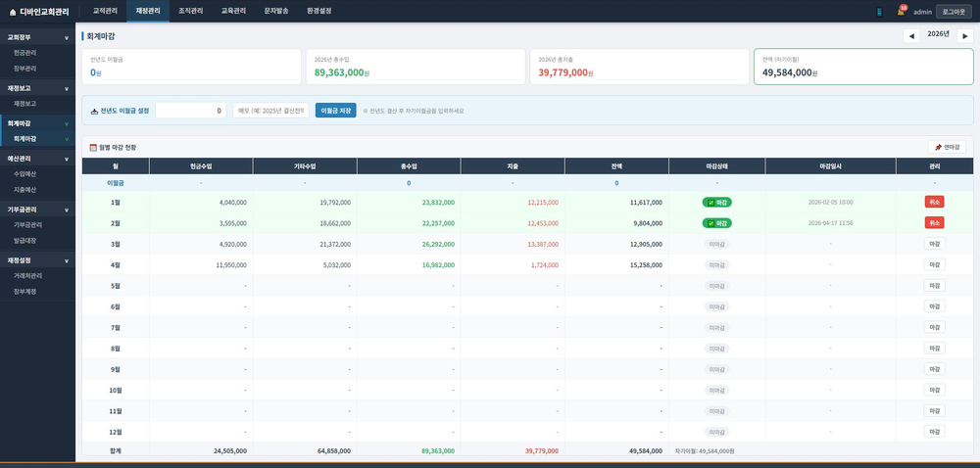Image resolution: width=980 pixels, height=468 pixels.
Task: Toggle the 회계마감 section header chevron
Action: coord(67,123)
